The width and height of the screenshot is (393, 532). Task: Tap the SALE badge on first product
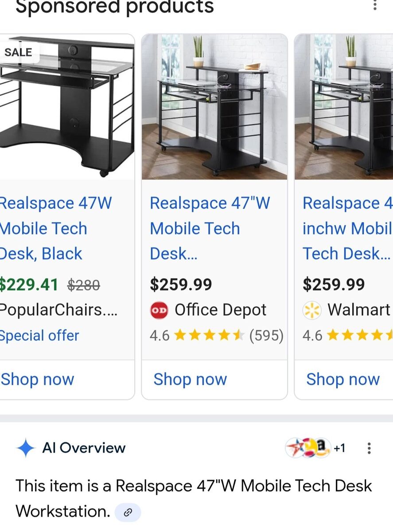click(19, 52)
